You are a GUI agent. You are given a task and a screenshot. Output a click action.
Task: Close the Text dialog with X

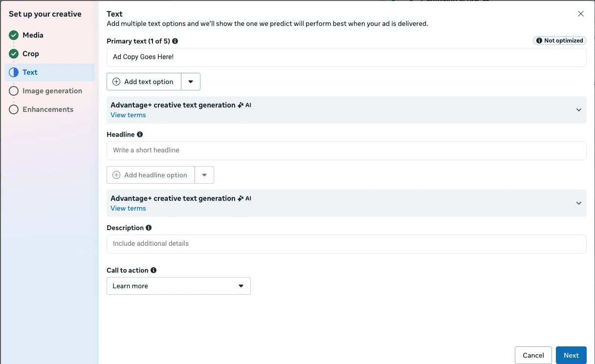pos(581,14)
